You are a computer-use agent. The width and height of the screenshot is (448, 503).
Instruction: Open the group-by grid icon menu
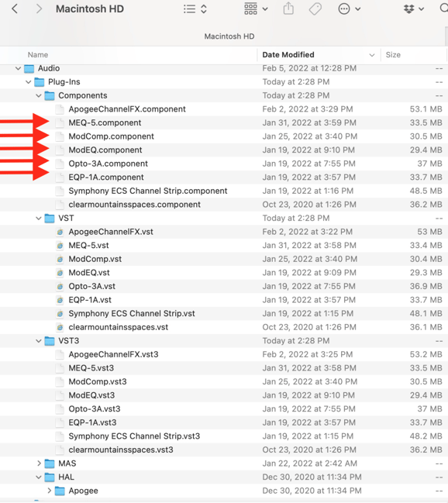point(256,9)
